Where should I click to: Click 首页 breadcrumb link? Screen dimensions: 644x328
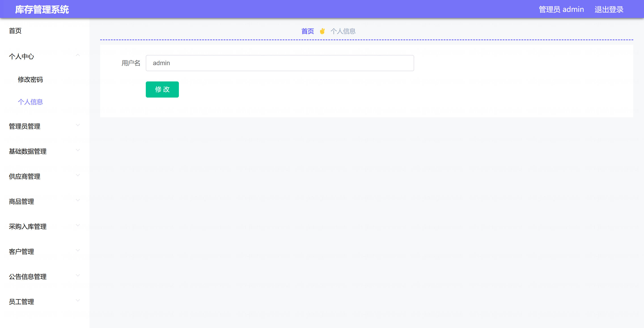pyautogui.click(x=307, y=31)
